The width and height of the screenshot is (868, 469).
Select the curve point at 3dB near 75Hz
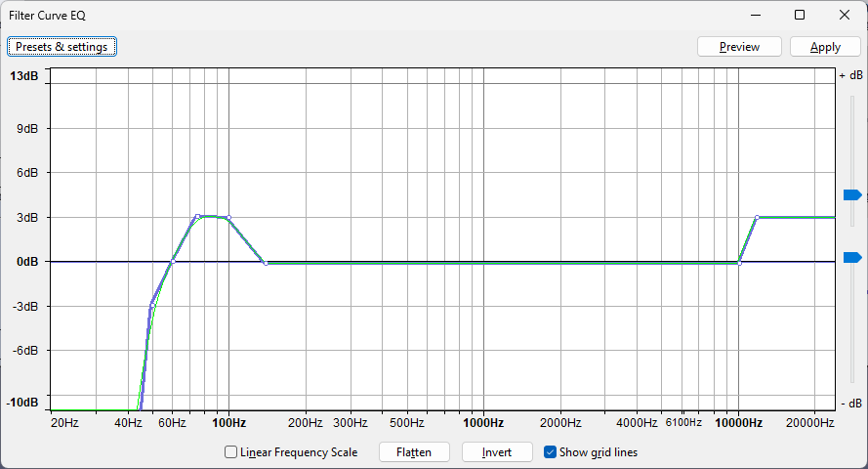click(x=197, y=217)
